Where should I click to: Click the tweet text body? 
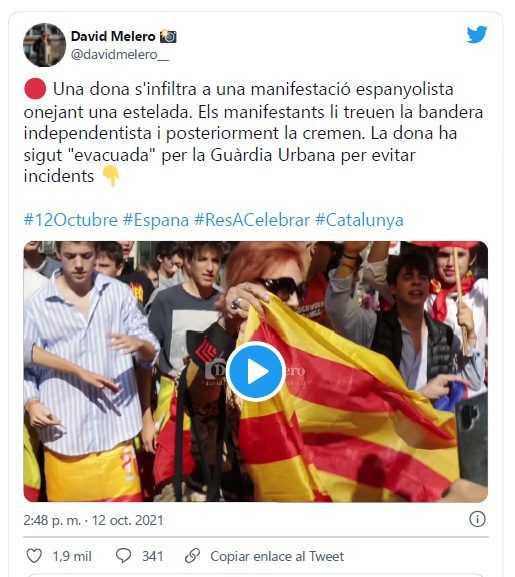pos(254,133)
